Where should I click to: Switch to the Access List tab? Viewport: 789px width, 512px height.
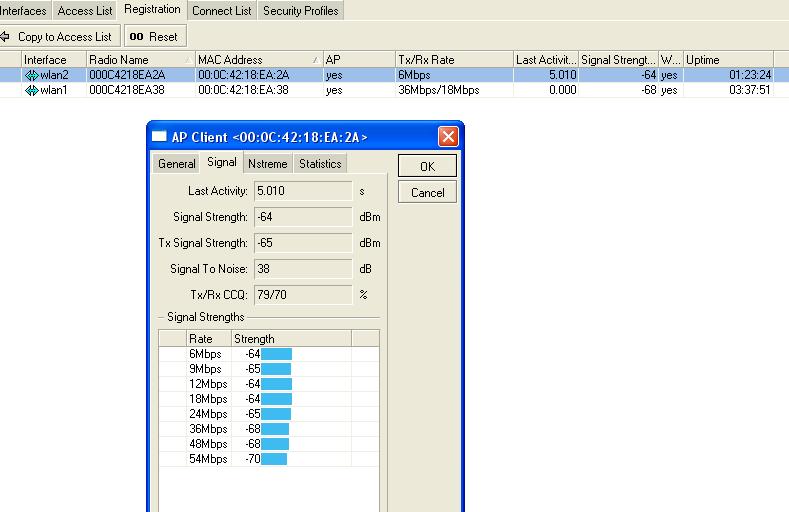coord(85,11)
